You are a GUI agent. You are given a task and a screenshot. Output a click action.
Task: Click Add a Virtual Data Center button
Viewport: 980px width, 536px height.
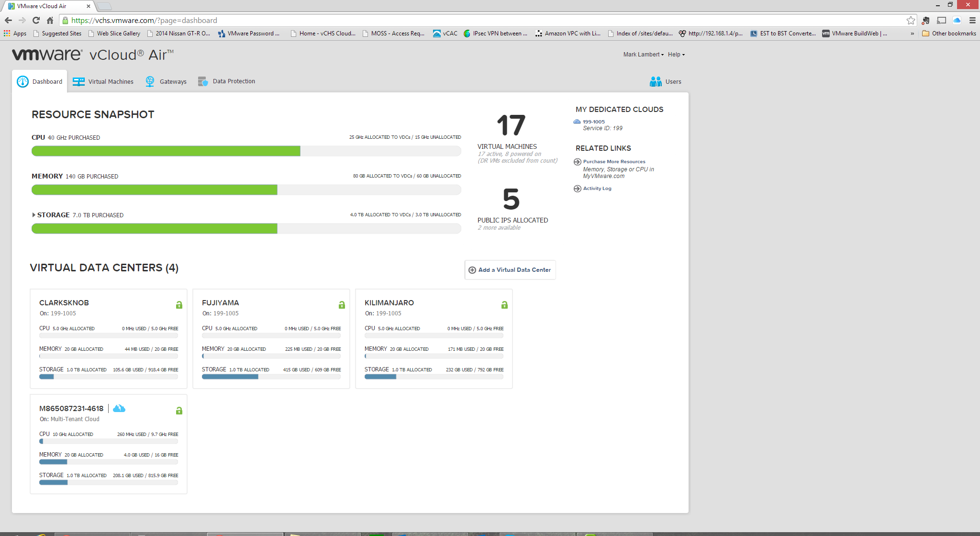click(x=510, y=270)
